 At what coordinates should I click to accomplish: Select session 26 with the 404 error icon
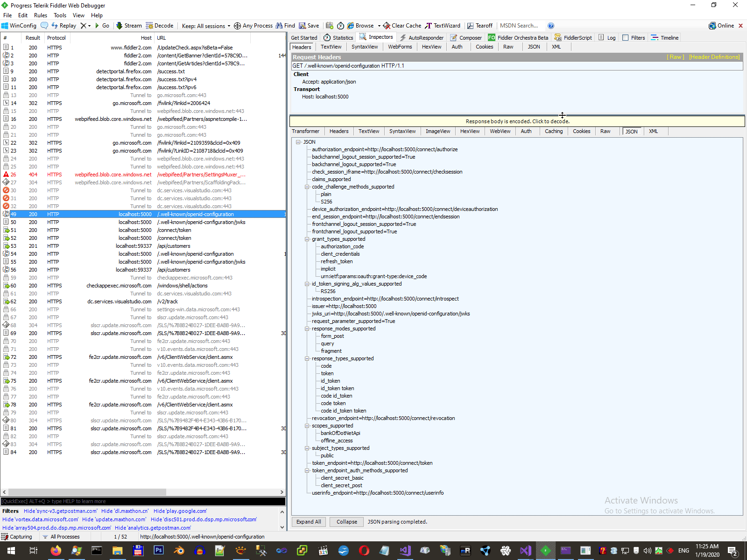click(x=143, y=175)
